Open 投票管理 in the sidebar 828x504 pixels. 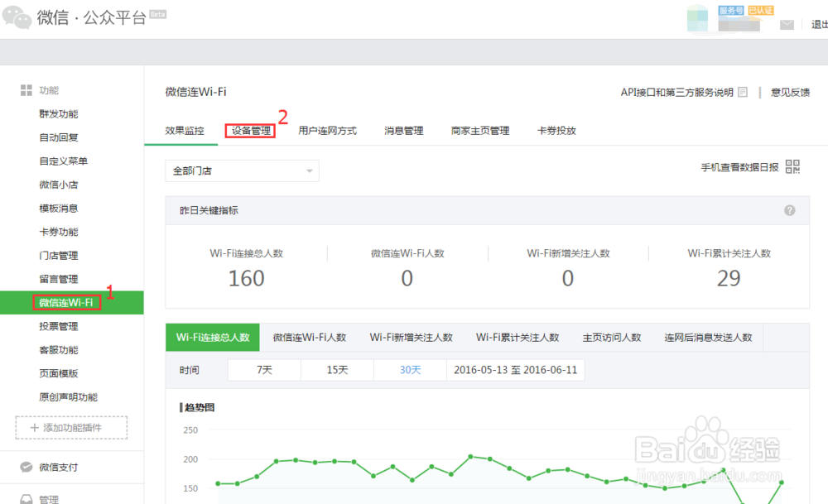point(59,327)
